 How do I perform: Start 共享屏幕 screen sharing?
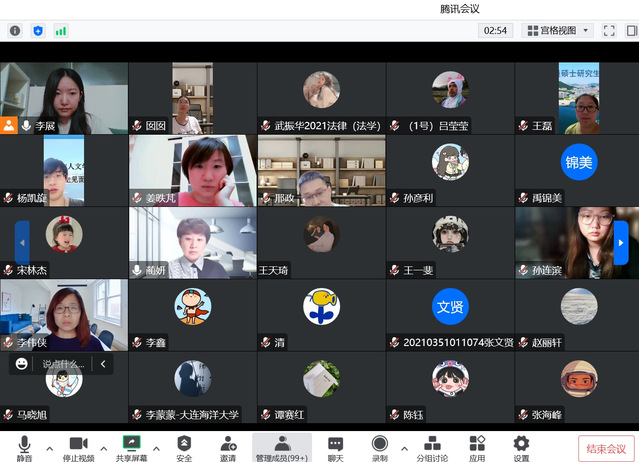tap(130, 447)
